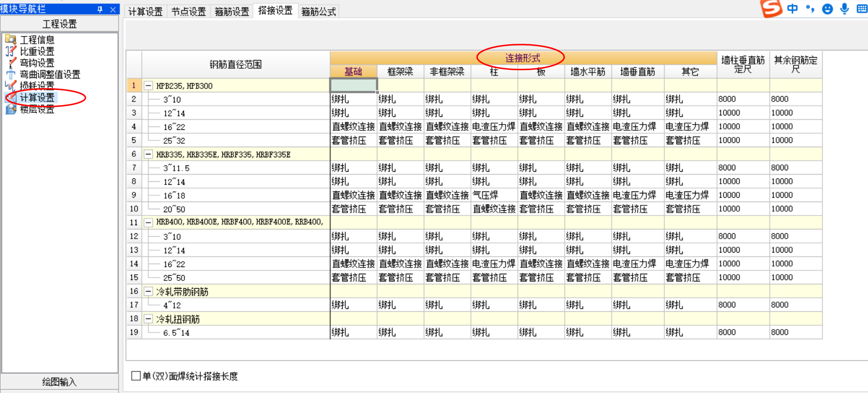Select 弯曲调整值设置 text in navigation tree

pos(50,74)
